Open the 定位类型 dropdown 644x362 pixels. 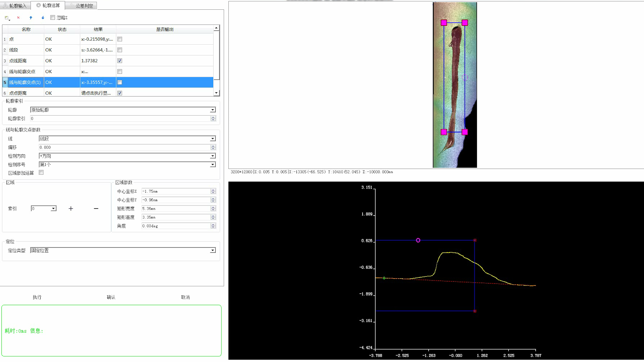pos(213,250)
